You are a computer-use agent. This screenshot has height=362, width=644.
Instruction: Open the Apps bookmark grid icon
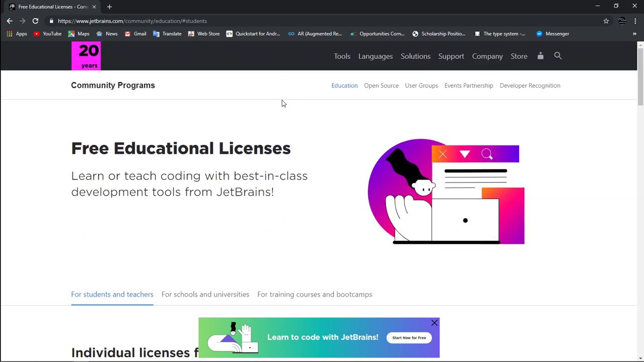point(17,34)
